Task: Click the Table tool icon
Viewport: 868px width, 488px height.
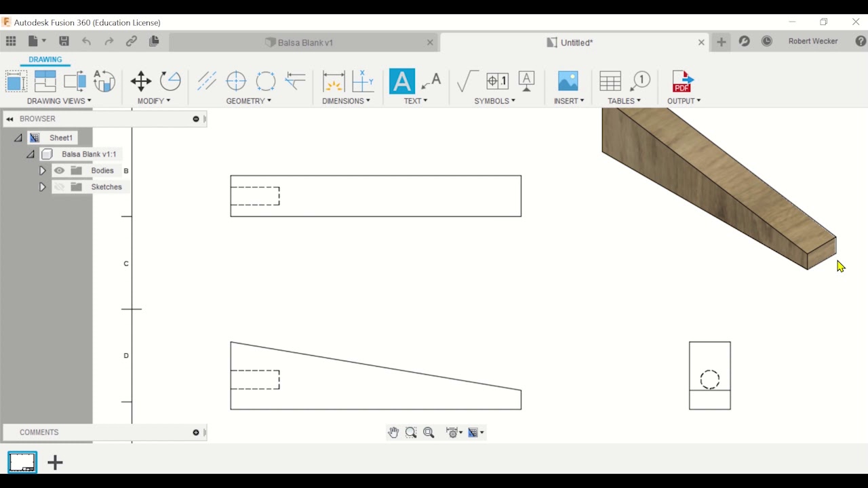Action: tap(610, 81)
